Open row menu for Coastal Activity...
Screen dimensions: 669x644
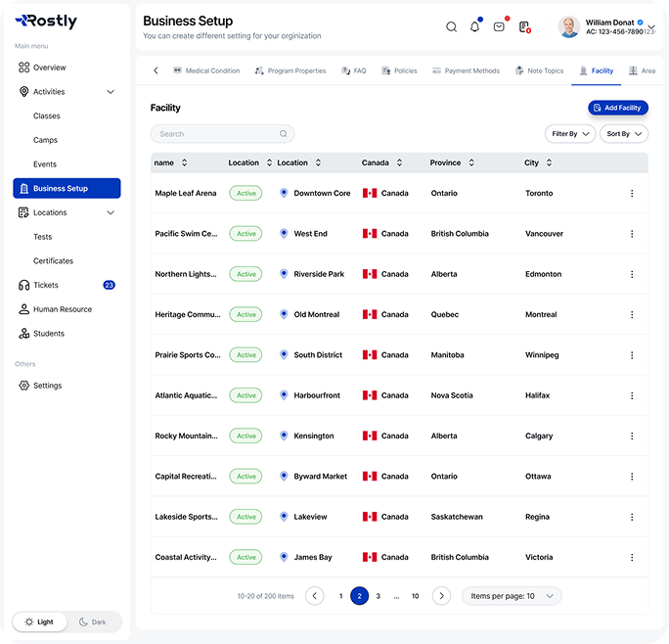tap(632, 557)
